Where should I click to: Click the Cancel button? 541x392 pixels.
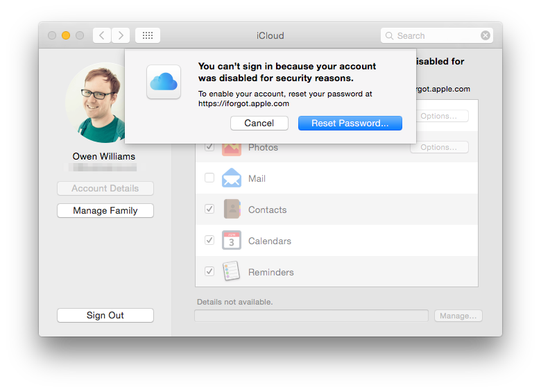tap(259, 123)
